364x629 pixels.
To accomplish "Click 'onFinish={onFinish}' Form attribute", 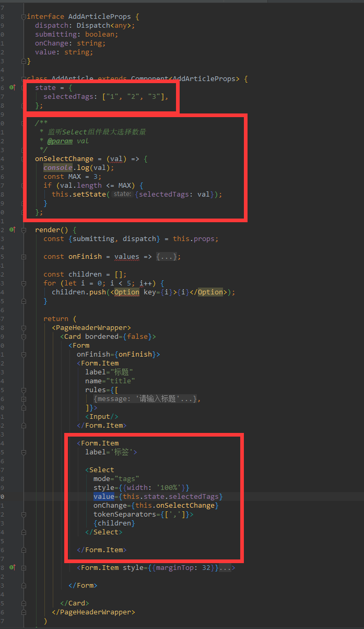I will 116,354.
